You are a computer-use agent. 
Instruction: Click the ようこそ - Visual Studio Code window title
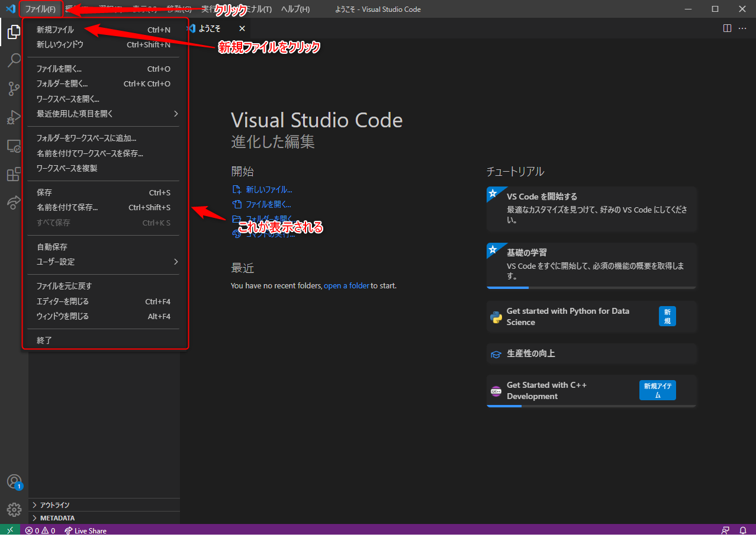[x=378, y=9]
